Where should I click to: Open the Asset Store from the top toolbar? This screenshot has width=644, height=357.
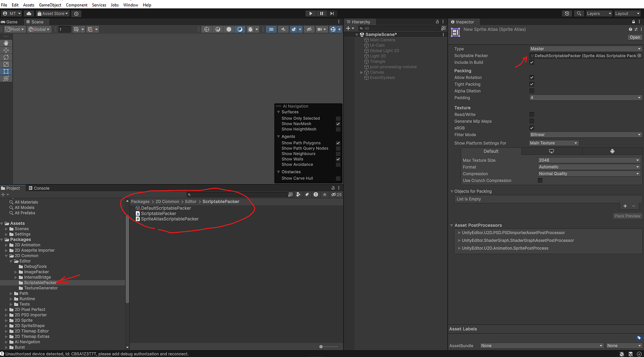[52, 13]
